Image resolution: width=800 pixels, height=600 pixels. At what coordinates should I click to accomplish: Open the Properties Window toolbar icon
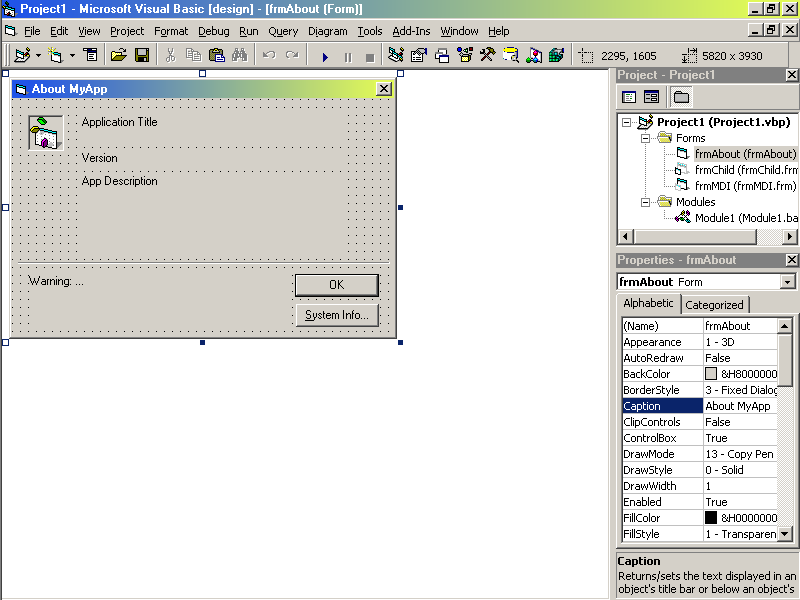419,55
